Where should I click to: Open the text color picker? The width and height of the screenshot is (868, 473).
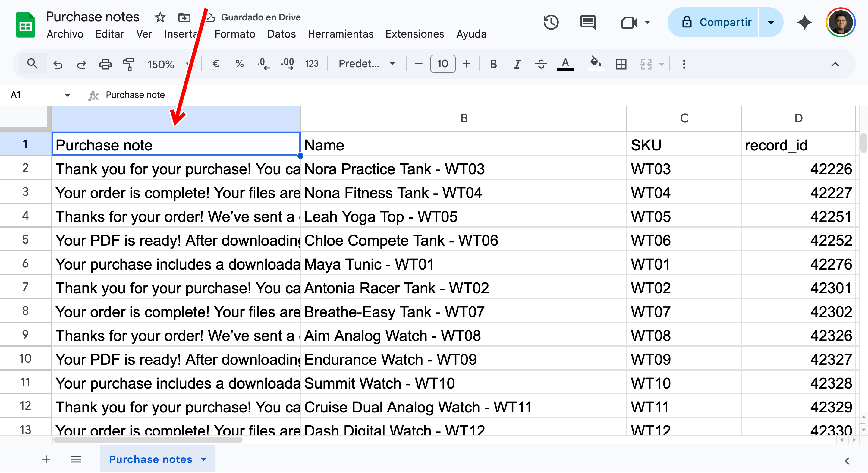coord(566,64)
